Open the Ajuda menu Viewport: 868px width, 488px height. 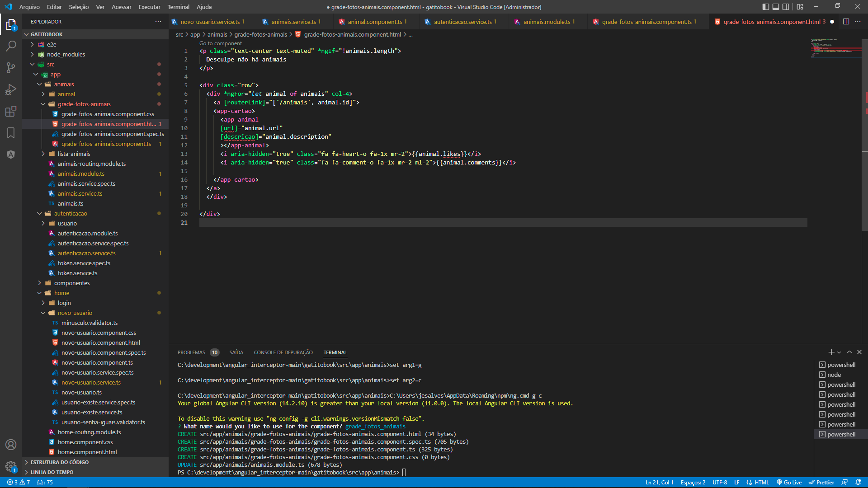pyautogui.click(x=204, y=7)
